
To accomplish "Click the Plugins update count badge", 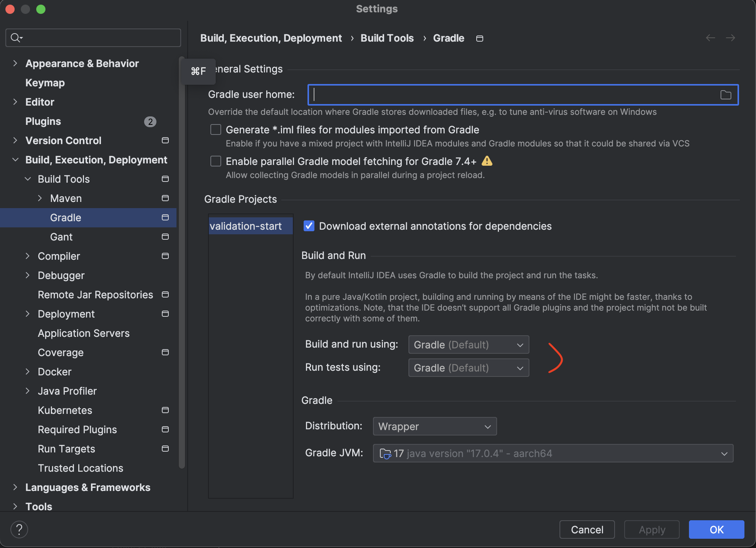I will click(150, 122).
